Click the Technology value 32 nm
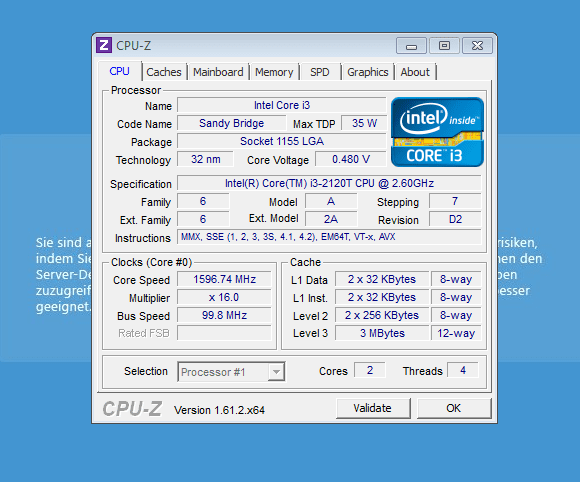Viewport: 580px width, 482px height. click(206, 159)
